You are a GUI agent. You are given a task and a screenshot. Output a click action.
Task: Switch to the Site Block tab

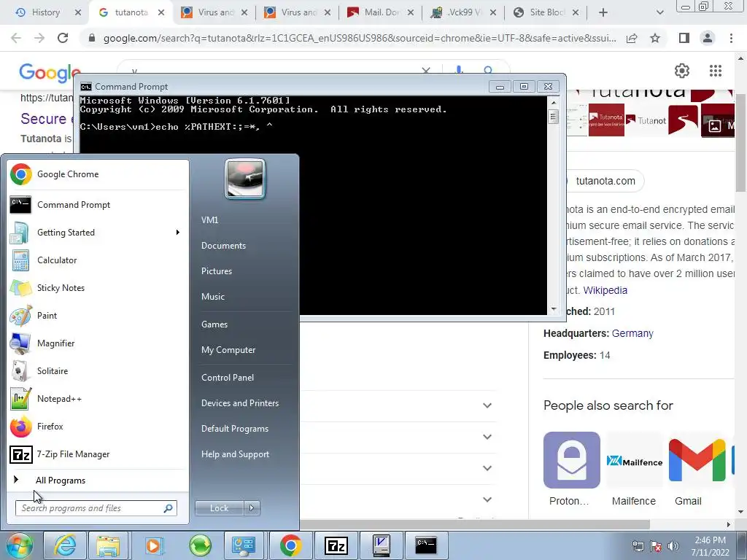(547, 12)
